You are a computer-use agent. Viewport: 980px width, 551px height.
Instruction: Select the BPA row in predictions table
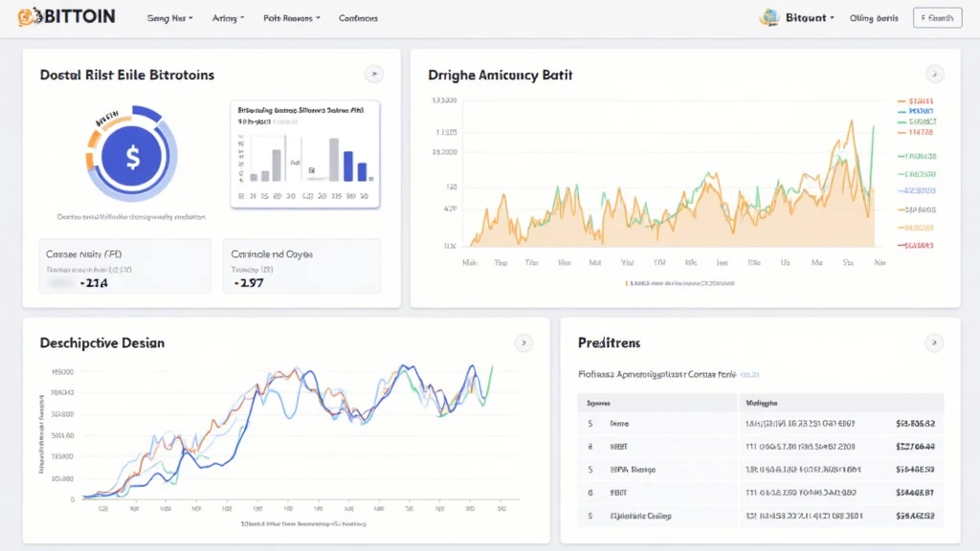click(x=761, y=470)
